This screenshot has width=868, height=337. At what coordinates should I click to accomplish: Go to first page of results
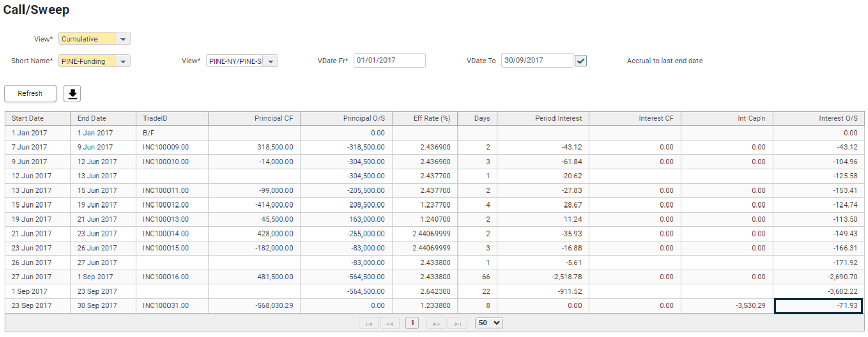369,323
